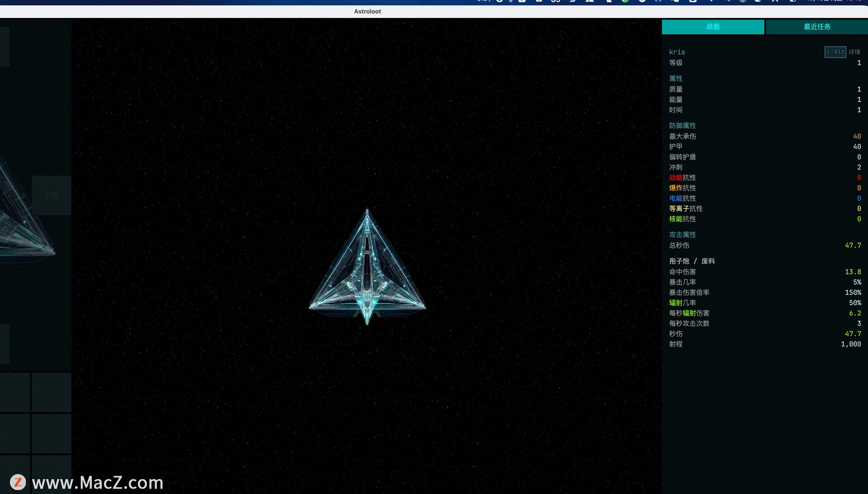868x494 pixels.
Task: Select the 总秒伤 stat row
Action: (679, 245)
